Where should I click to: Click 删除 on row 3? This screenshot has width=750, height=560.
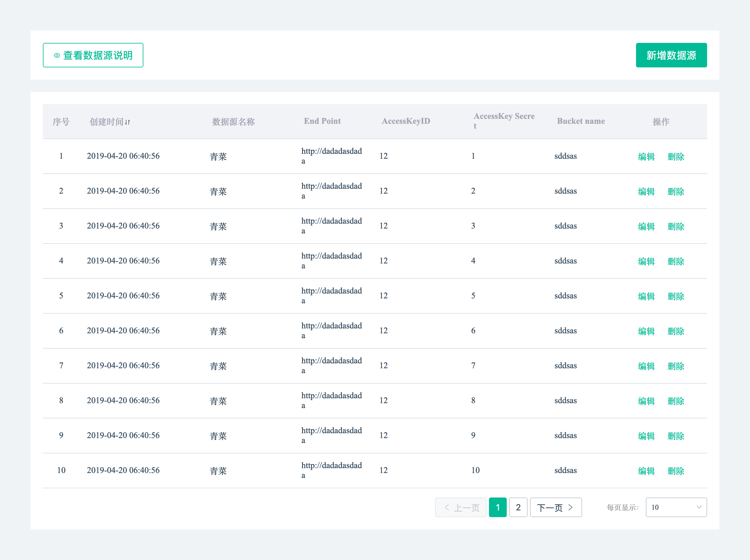[x=676, y=226]
